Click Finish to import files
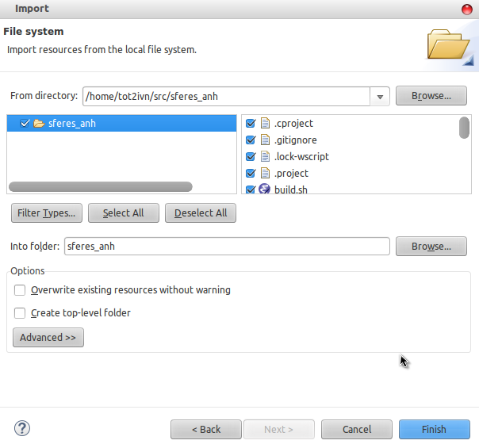 tap(434, 429)
